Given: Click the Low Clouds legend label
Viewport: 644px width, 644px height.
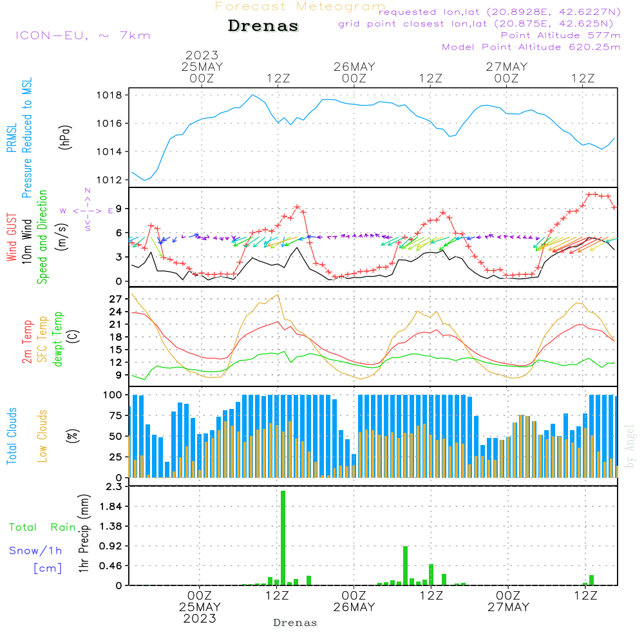Looking at the screenshot, I should point(43,436).
